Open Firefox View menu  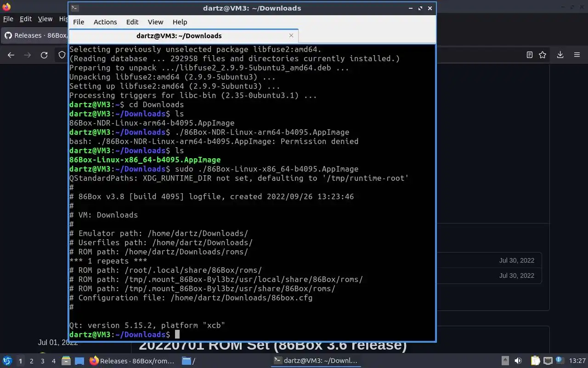click(x=45, y=19)
